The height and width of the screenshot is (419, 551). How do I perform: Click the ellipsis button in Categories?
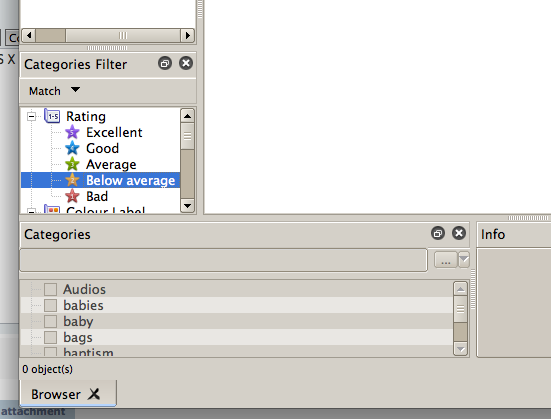pyautogui.click(x=446, y=260)
